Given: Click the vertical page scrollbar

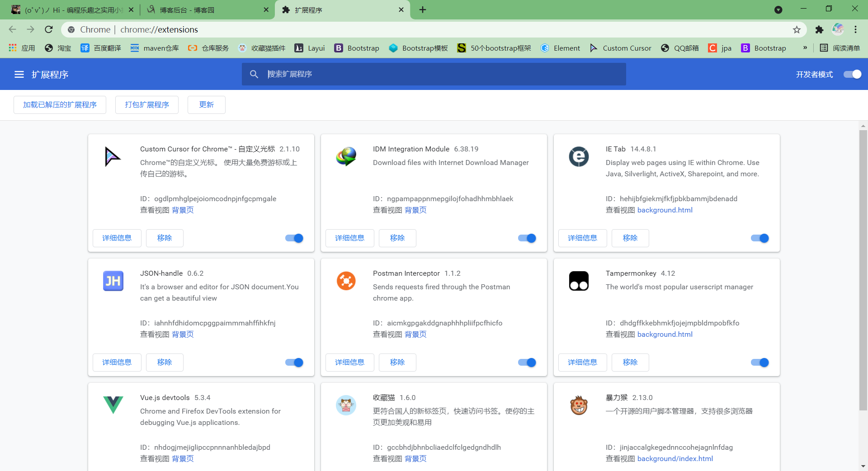Looking at the screenshot, I should tap(863, 270).
